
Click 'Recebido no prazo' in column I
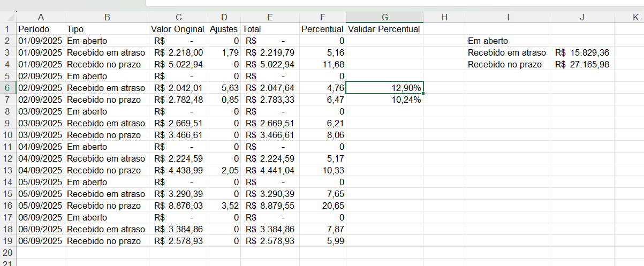click(508, 64)
